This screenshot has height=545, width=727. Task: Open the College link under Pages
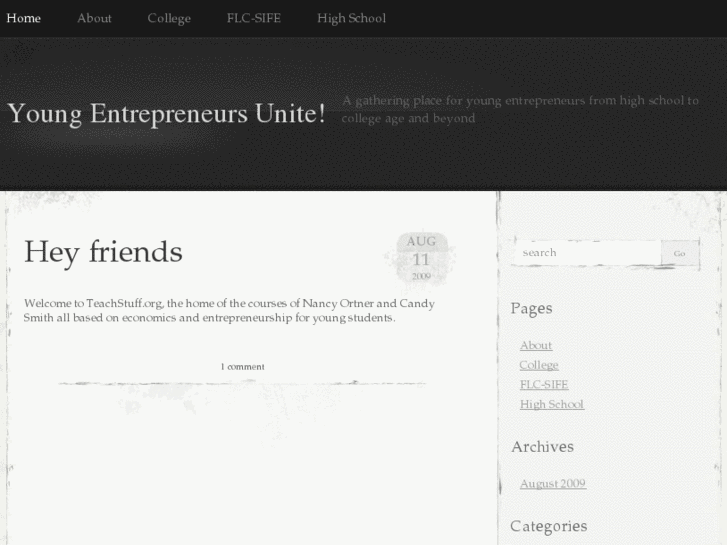pos(539,365)
